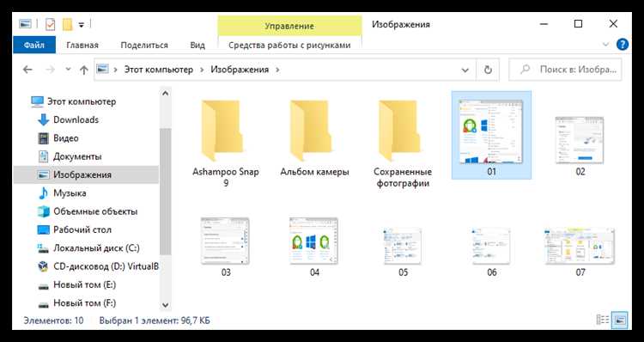This screenshot has width=644, height=342.
Task: Go up one folder level
Action: pos(84,70)
